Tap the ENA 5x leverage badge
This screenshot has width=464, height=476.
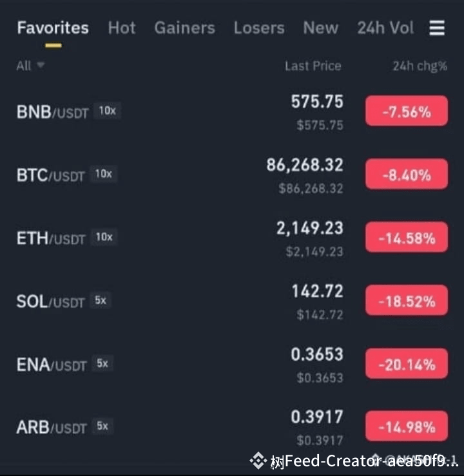[102, 363]
